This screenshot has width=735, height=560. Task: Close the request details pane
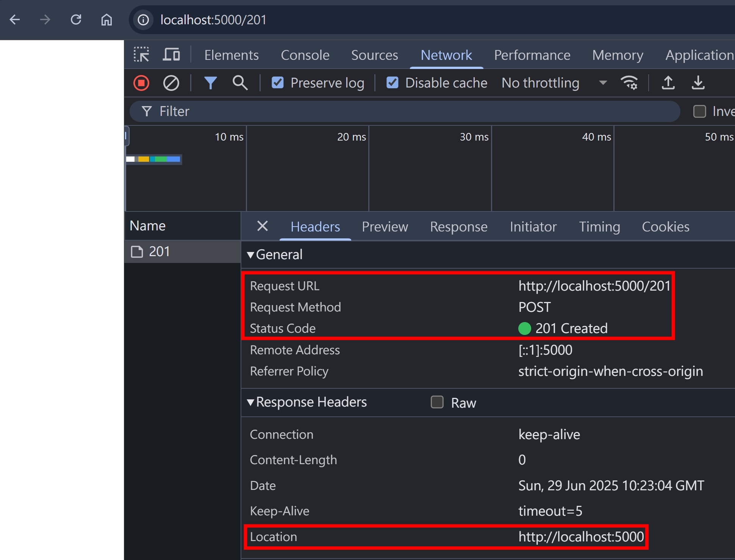[263, 226]
